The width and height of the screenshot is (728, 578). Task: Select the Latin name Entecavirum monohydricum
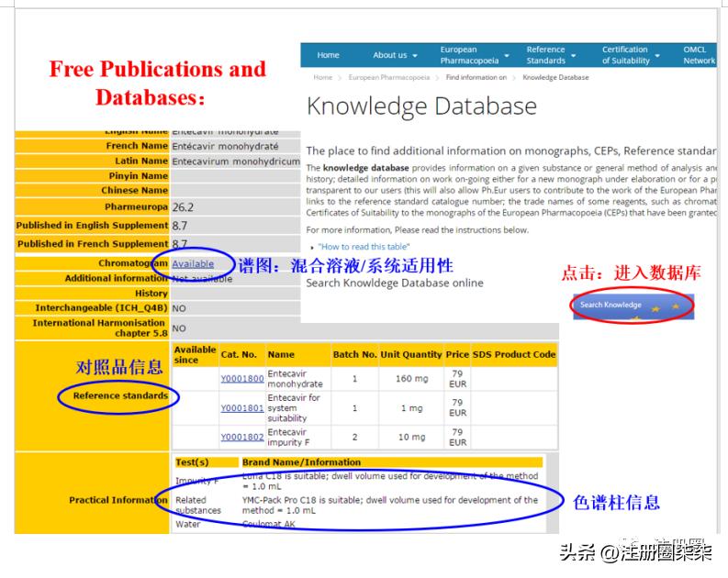(x=236, y=161)
